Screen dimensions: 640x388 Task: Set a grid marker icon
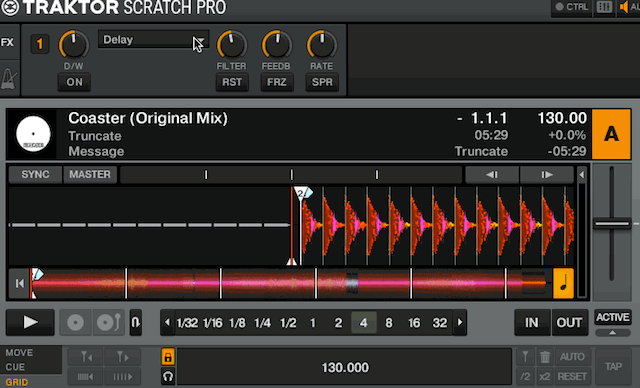click(x=525, y=357)
